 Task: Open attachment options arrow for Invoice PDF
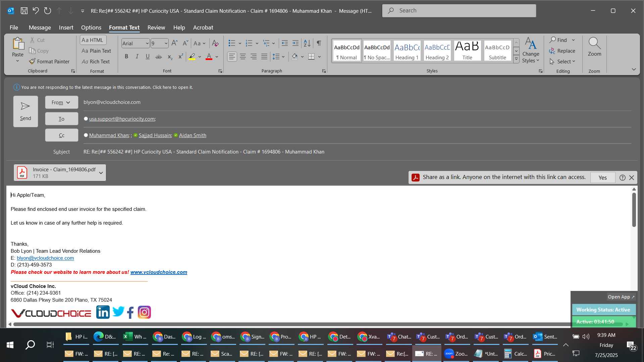click(x=101, y=173)
